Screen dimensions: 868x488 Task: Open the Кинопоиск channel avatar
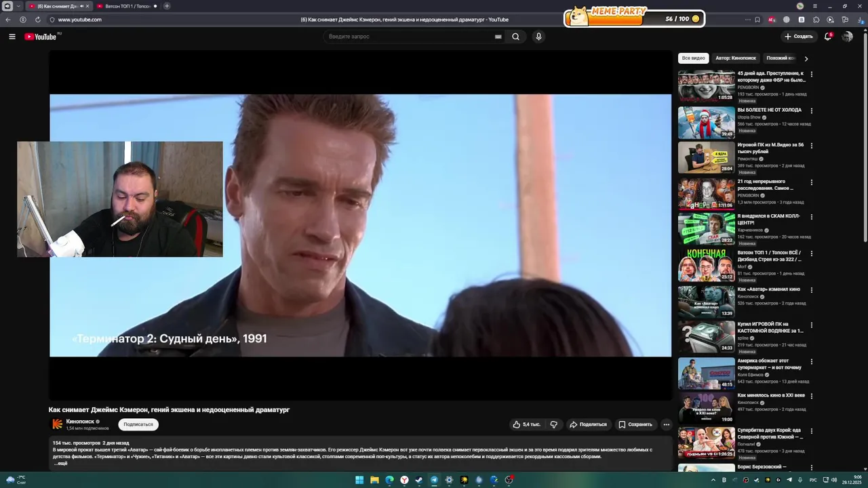58,424
